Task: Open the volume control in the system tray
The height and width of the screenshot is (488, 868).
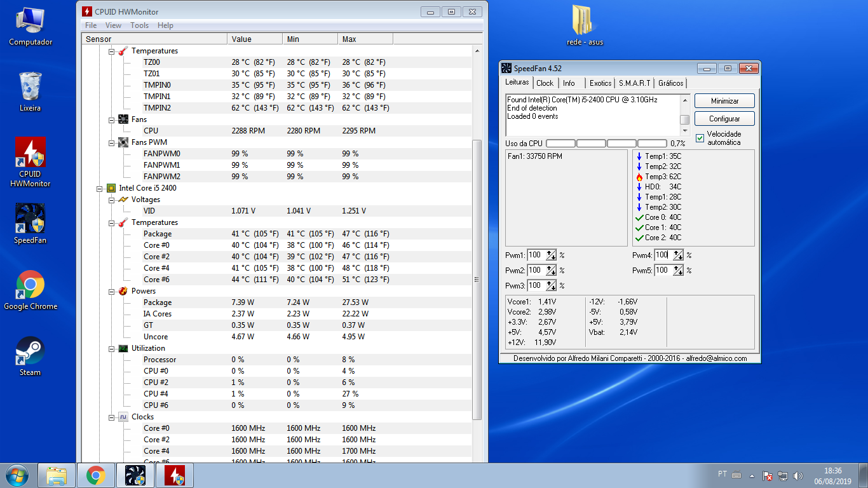Action: point(798,476)
